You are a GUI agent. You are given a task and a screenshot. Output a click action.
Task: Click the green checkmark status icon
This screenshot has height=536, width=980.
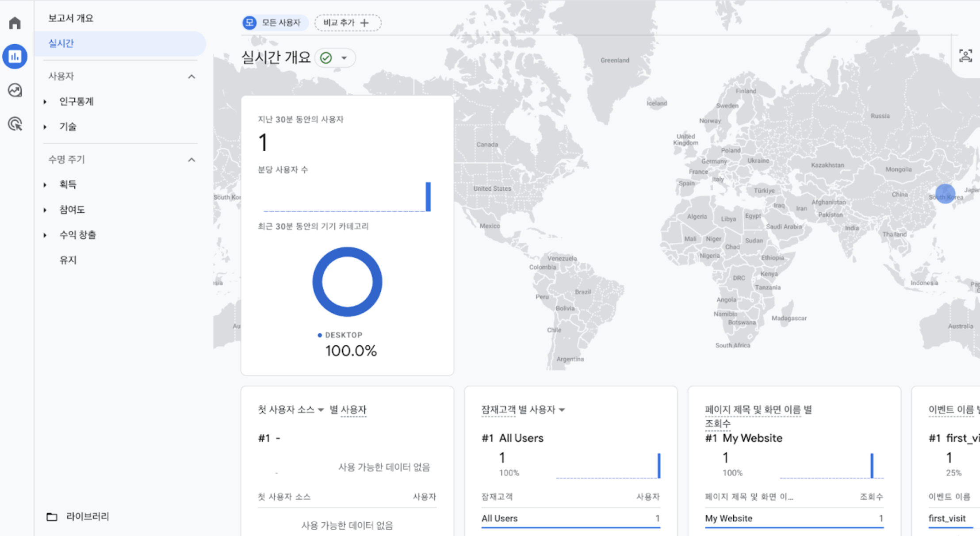coord(326,58)
